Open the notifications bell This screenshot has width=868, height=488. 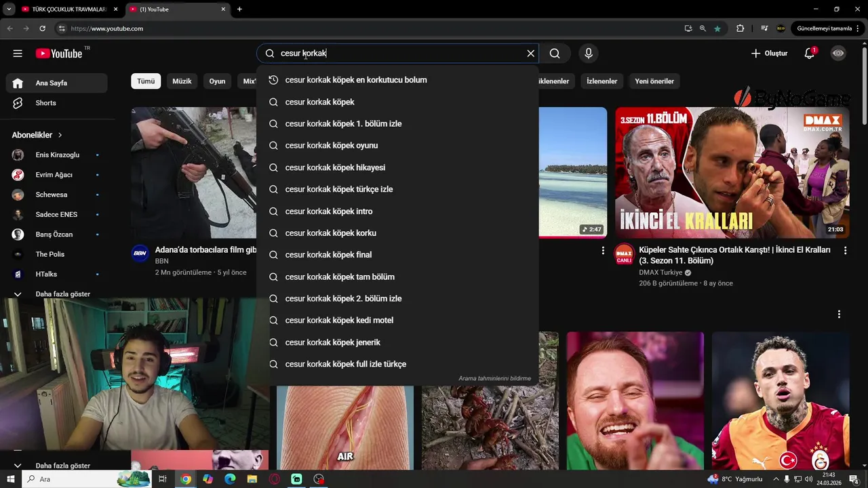click(810, 54)
